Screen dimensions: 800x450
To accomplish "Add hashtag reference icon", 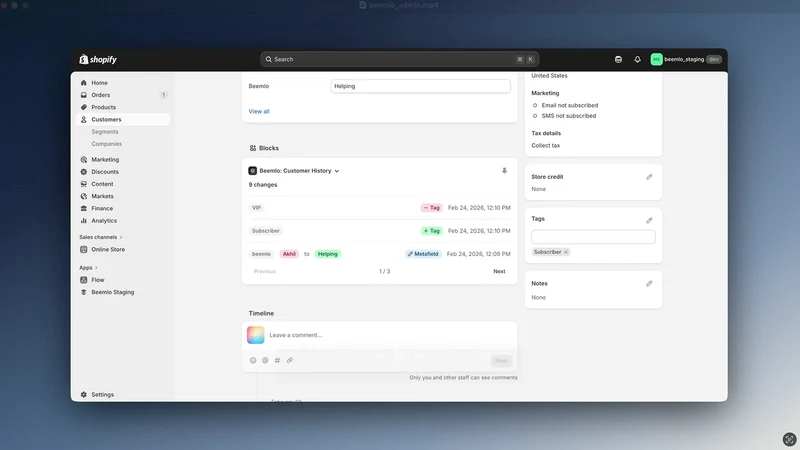I will tap(277, 360).
